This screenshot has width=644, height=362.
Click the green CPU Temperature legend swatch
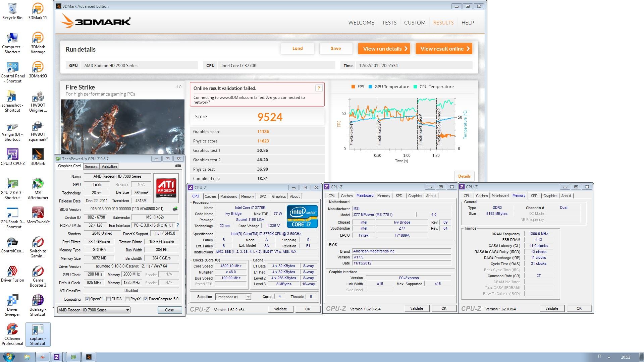tap(415, 87)
